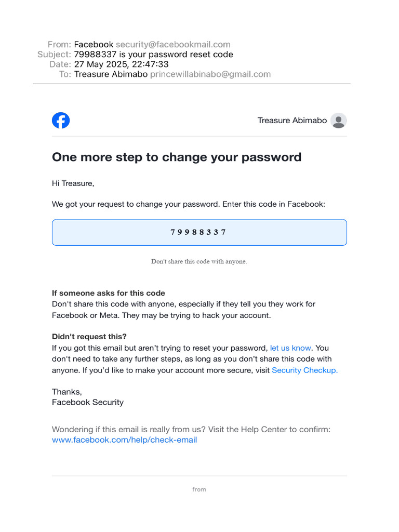Image resolution: width=399 pixels, height=532 pixels.
Task: Click the "Didn't request this?" heading
Action: [x=89, y=337]
